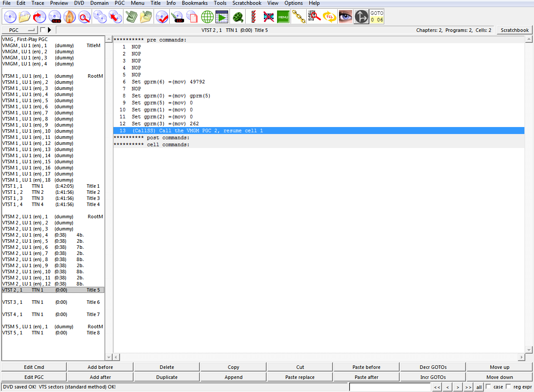This screenshot has width=534, height=392.
Task: Click the disc with magnifying glass icon
Action: [84, 17]
